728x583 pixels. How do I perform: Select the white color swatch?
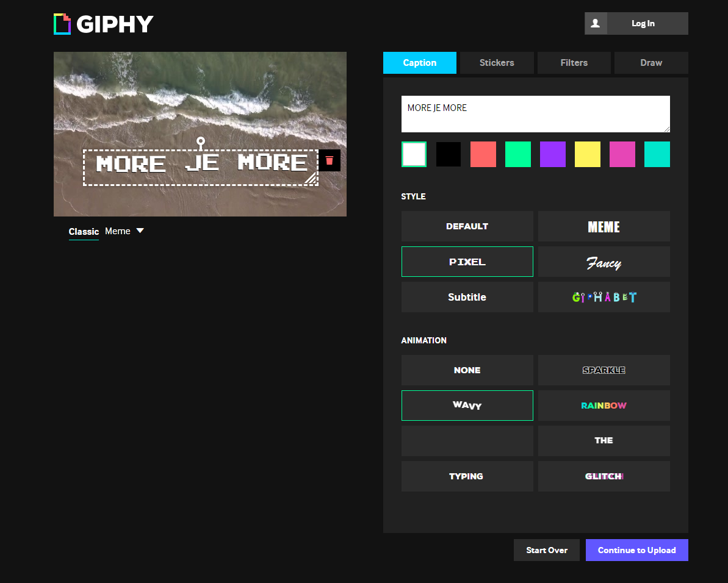coord(414,154)
